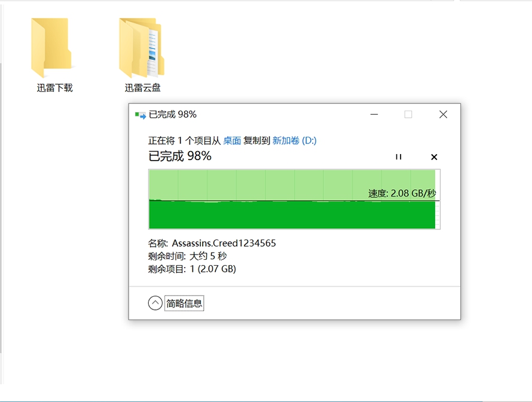Screen dimensions: 532x402
Task: Click the pause icon beside 已完成 98%
Action: pyautogui.click(x=398, y=157)
